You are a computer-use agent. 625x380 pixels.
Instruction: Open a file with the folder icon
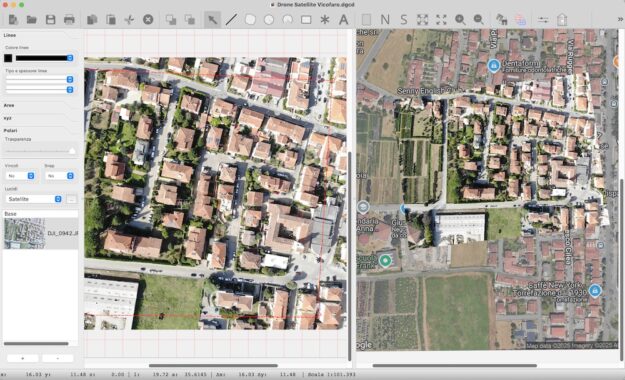tap(31, 20)
